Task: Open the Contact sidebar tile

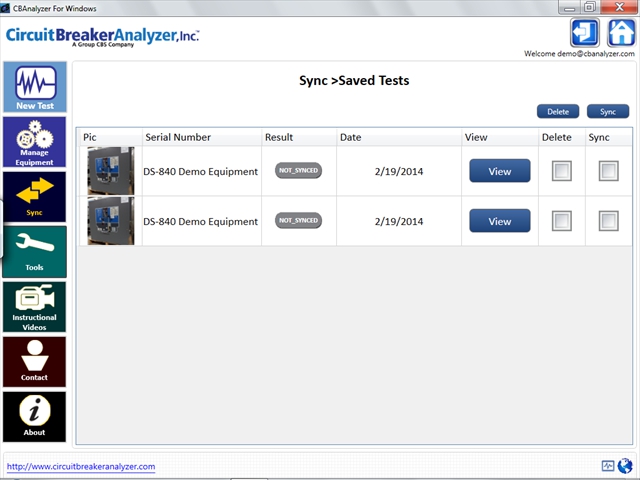Action: pos(35,362)
